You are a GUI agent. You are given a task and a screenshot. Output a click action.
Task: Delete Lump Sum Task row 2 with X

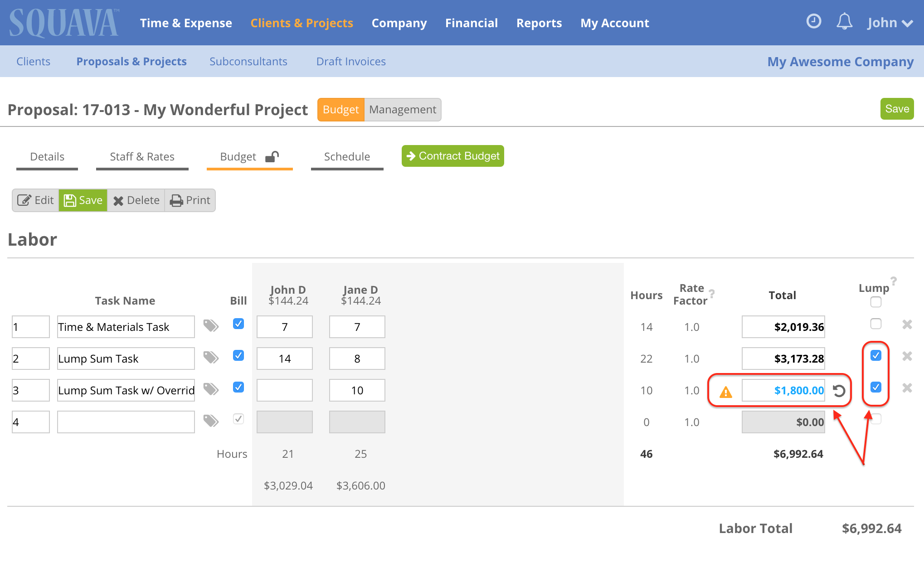coord(907,356)
